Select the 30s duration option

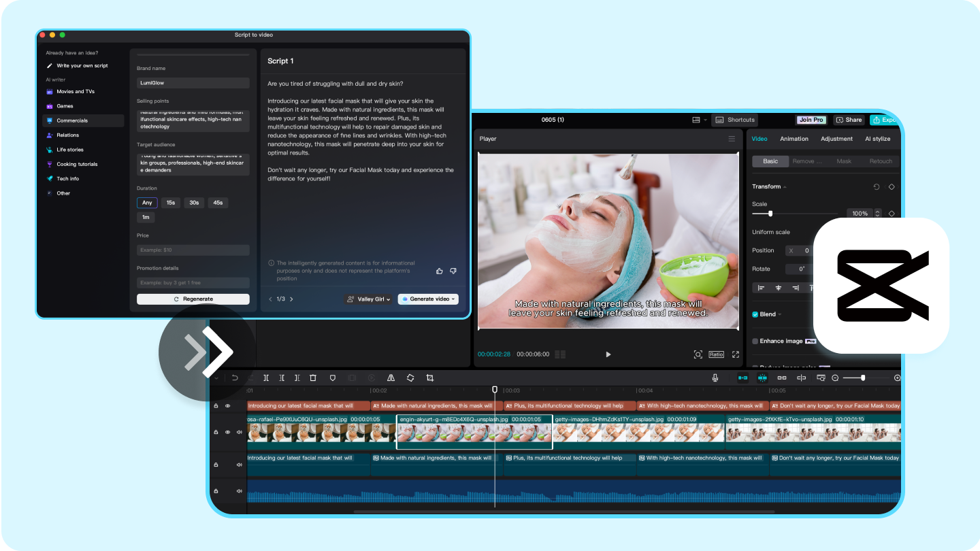pos(194,203)
